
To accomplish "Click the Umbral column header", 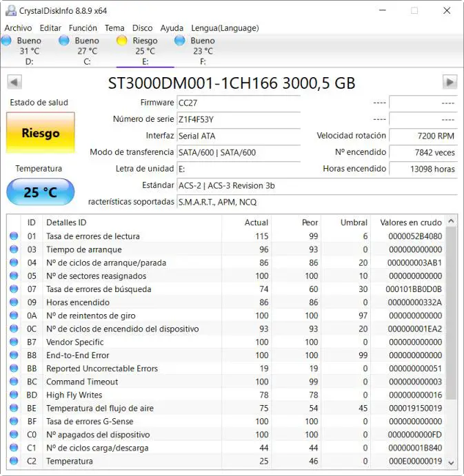I will click(346, 223).
